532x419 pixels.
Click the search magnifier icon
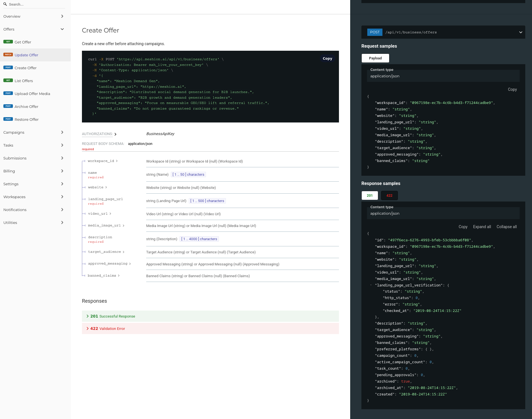pos(5,4)
